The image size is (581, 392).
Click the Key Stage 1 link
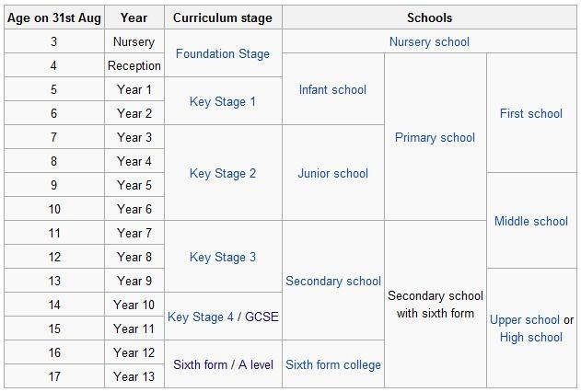click(x=222, y=101)
